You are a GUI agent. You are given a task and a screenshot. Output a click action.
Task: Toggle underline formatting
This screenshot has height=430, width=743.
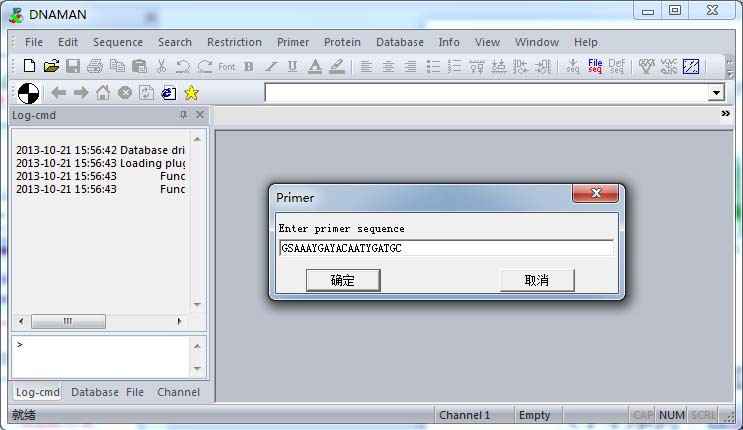tap(292, 66)
